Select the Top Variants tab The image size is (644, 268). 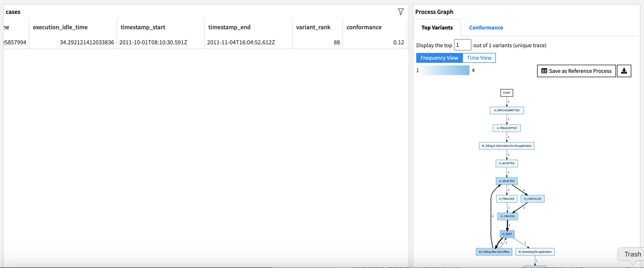tap(437, 28)
